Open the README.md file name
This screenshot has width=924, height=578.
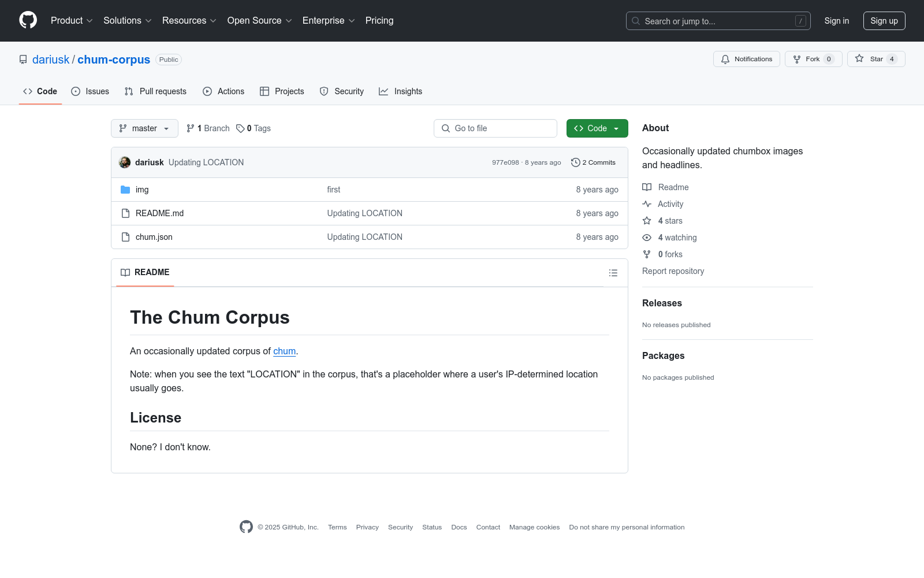point(159,213)
